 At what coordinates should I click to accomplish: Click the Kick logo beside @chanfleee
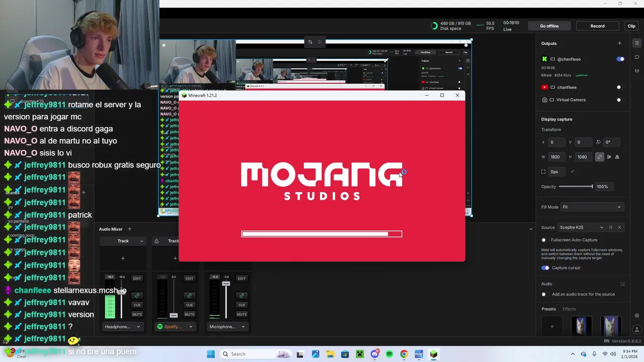point(544,59)
